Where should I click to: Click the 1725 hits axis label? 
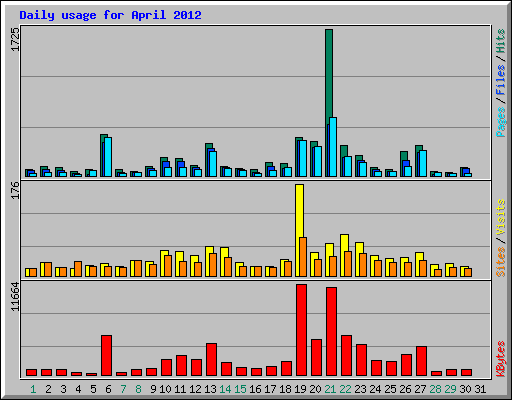point(15,39)
